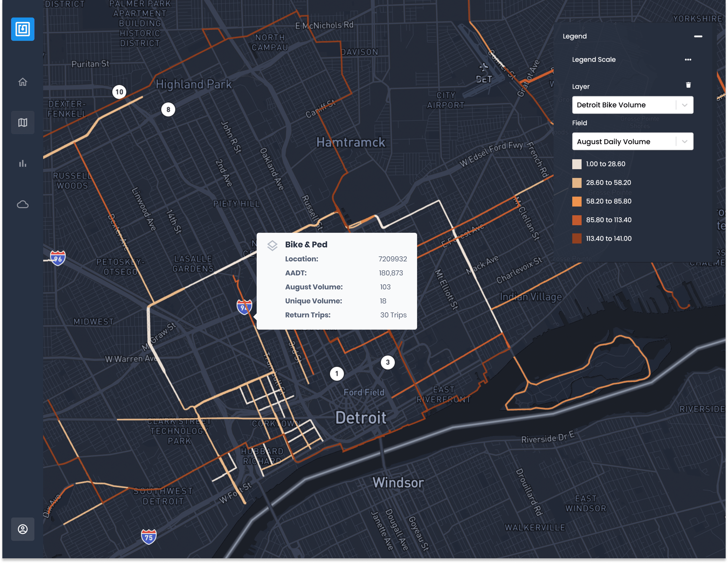This screenshot has width=728, height=563.
Task: Delete the layer using the trash icon
Action: (x=689, y=84)
